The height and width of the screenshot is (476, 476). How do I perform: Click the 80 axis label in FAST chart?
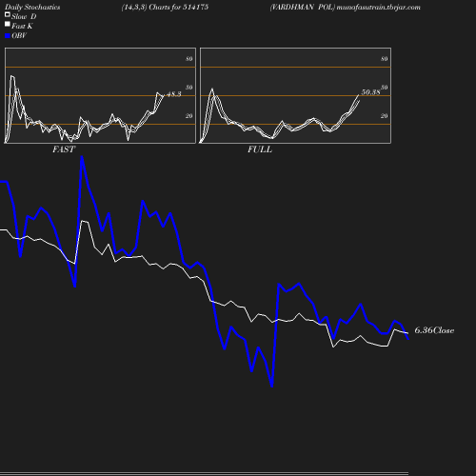click(189, 59)
